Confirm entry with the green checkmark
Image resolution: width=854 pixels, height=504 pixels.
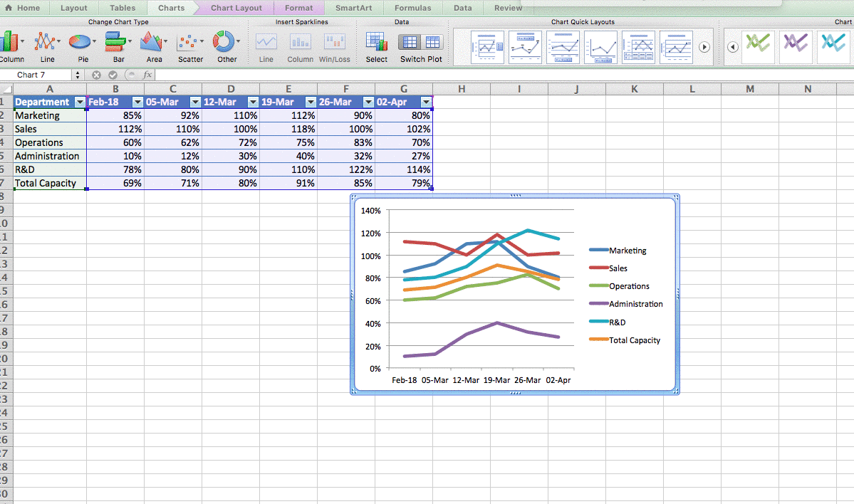(x=111, y=74)
